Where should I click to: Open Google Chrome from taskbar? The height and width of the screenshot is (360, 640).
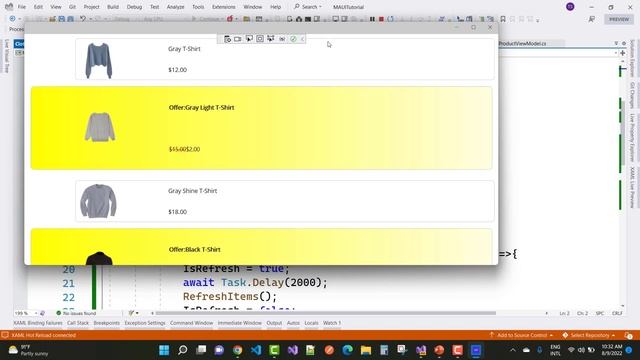coord(238,350)
